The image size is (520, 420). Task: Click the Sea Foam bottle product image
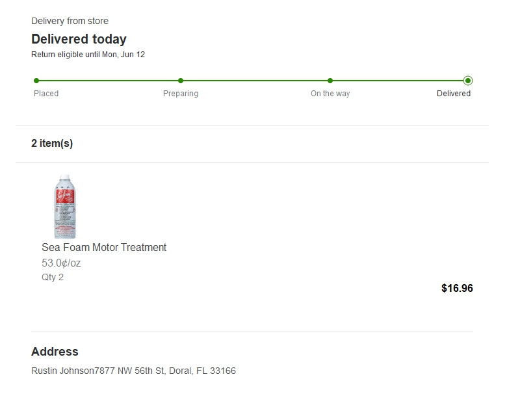click(x=65, y=206)
